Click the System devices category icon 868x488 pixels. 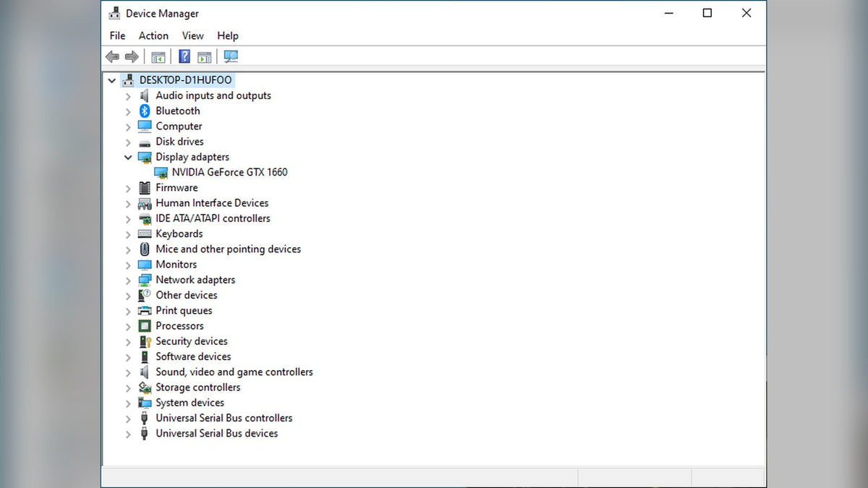[x=144, y=403]
